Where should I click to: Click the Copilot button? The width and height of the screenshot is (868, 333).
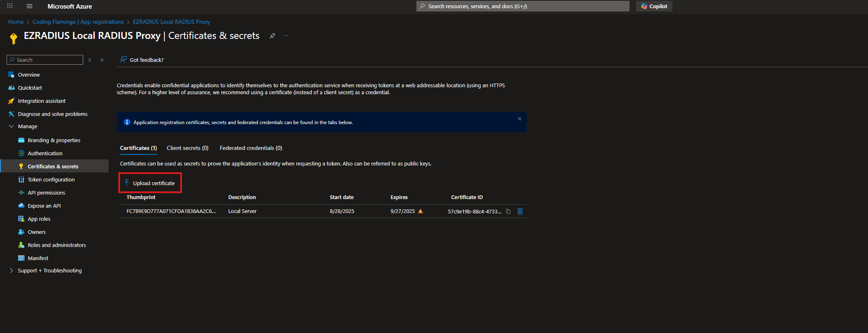click(x=654, y=6)
